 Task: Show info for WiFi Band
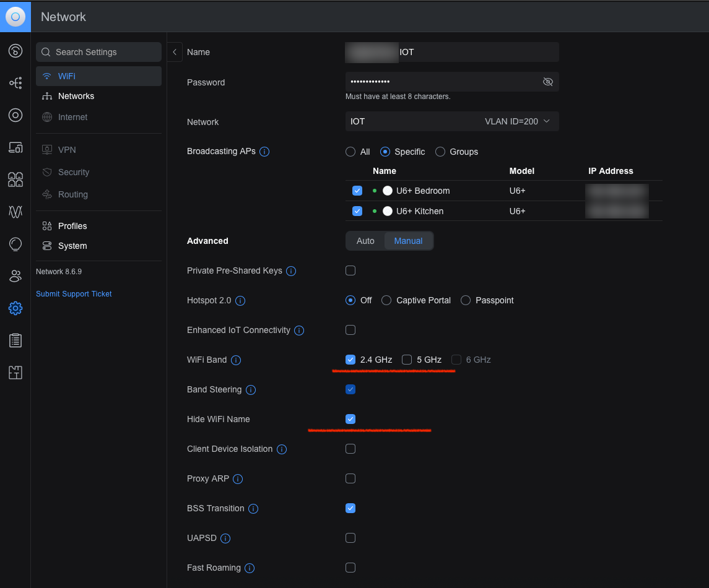tap(236, 360)
